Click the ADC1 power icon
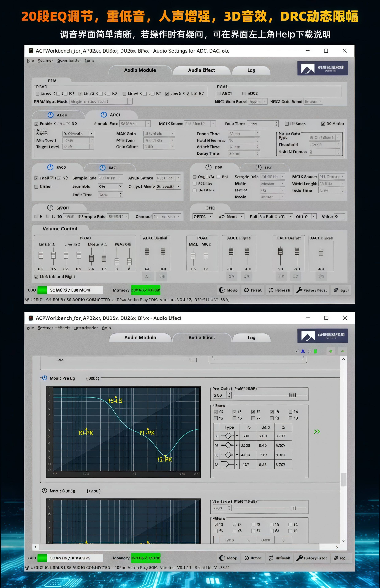Image resolution: width=380 pixels, height=588 pixels. click(x=104, y=115)
